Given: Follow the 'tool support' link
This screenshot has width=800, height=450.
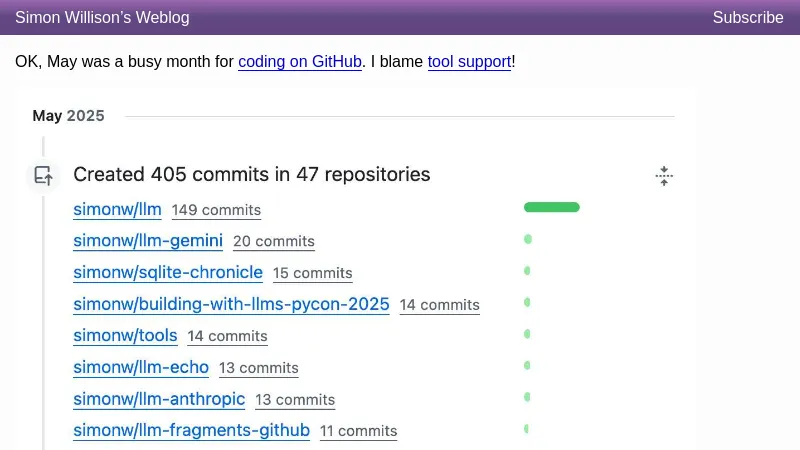Looking at the screenshot, I should coord(470,62).
